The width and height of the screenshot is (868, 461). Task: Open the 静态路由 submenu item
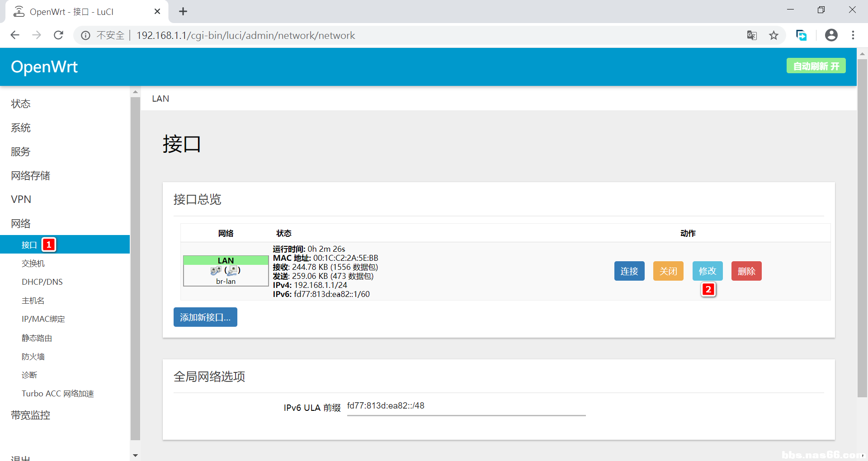37,338
